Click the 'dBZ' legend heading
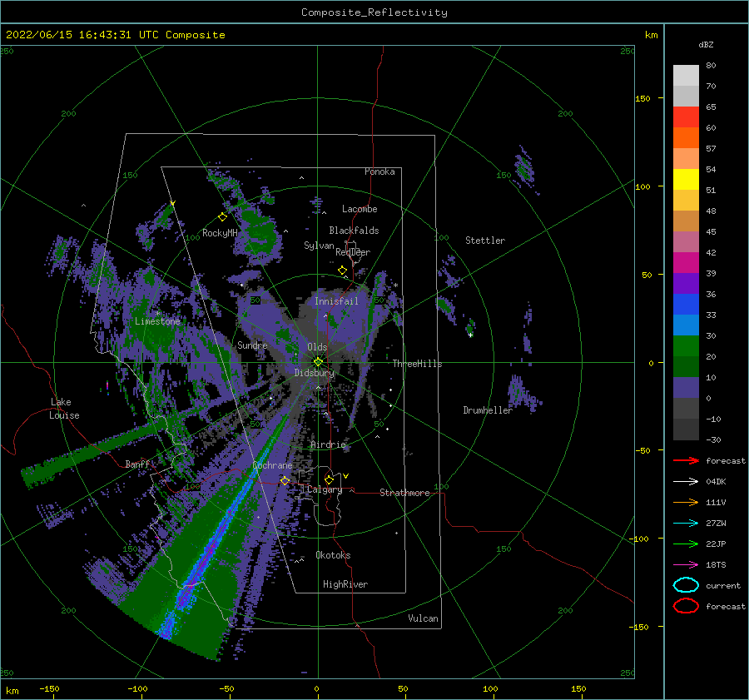749x700 pixels. (x=706, y=44)
